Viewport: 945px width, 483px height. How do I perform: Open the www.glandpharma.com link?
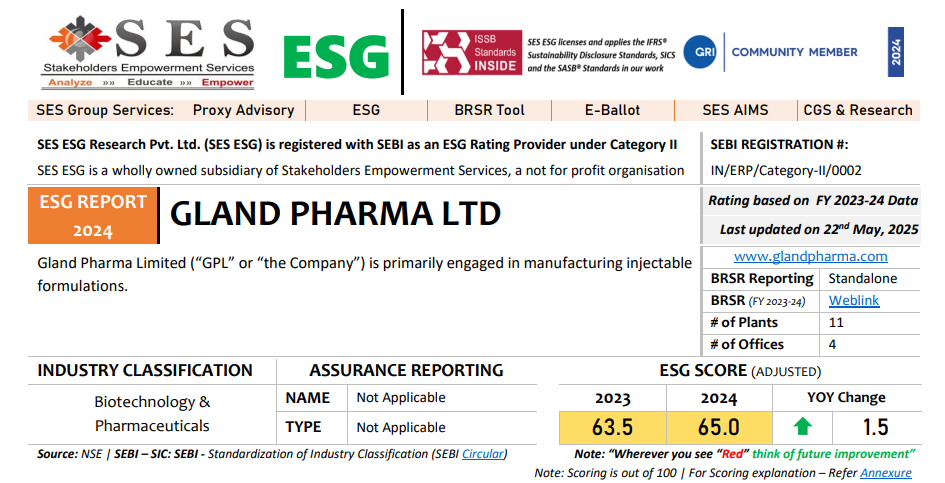point(811,256)
